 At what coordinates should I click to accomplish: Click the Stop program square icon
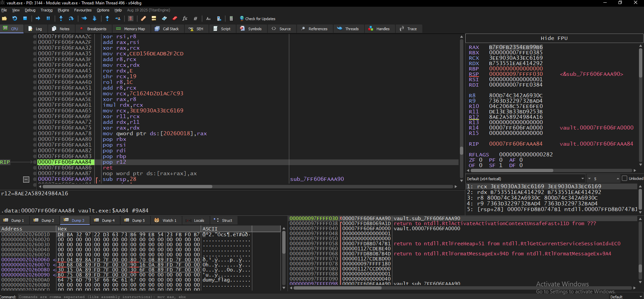pyautogui.click(x=25, y=18)
